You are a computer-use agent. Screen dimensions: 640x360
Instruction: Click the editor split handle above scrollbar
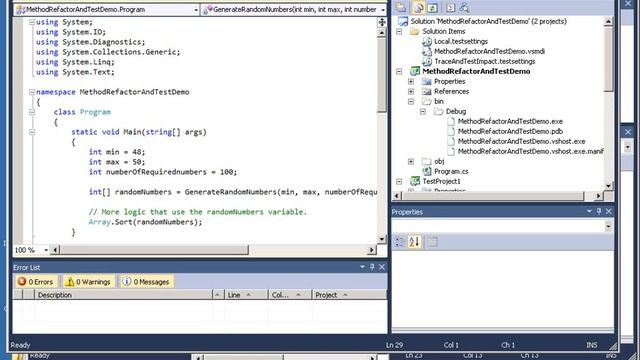coord(382,22)
